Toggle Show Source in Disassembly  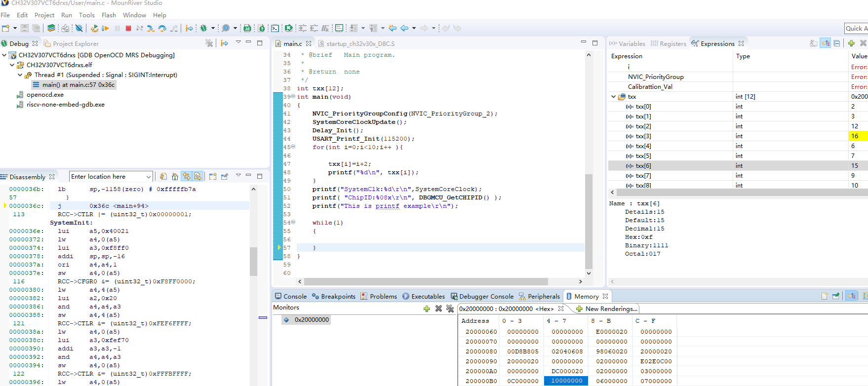click(197, 176)
